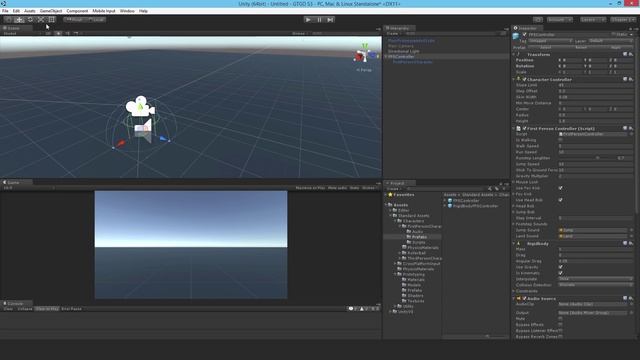The height and width of the screenshot is (360, 640).
Task: Open the Layer dropdown in Inspector
Action: pyautogui.click(x=610, y=41)
